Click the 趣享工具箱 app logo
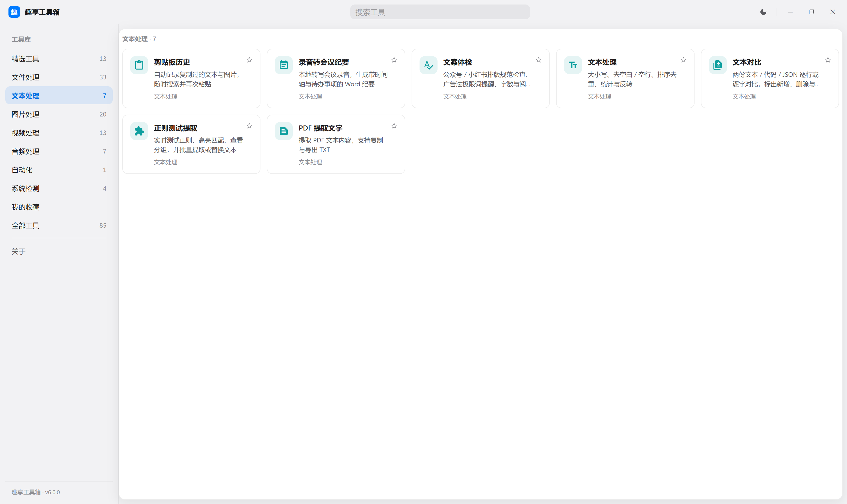Screen dimensions: 847x504 [14, 12]
